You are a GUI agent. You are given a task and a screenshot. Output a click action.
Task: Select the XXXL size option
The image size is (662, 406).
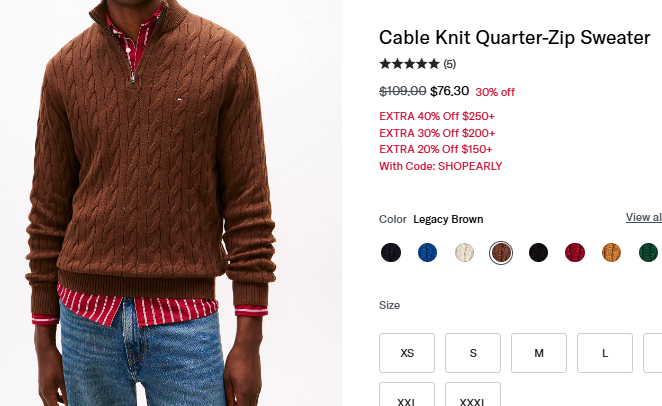473,397
